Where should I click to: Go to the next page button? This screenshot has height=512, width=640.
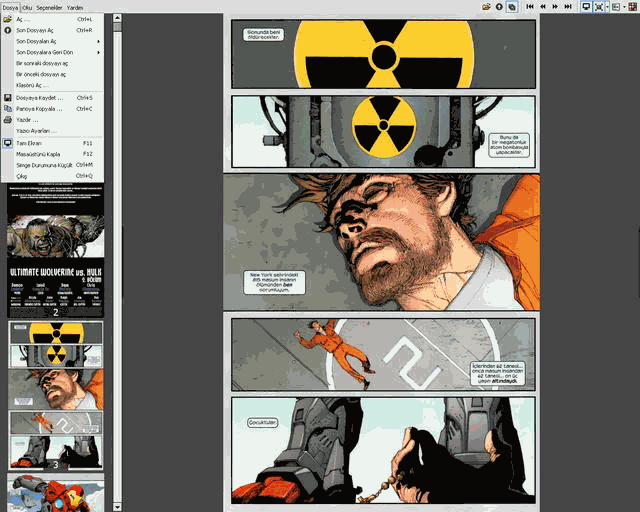coord(555,7)
